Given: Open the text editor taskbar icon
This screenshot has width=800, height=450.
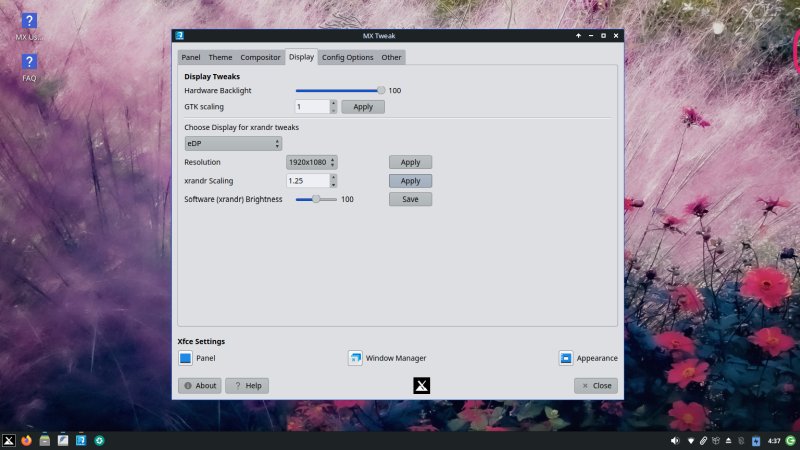Looking at the screenshot, I should pyautogui.click(x=63, y=440).
